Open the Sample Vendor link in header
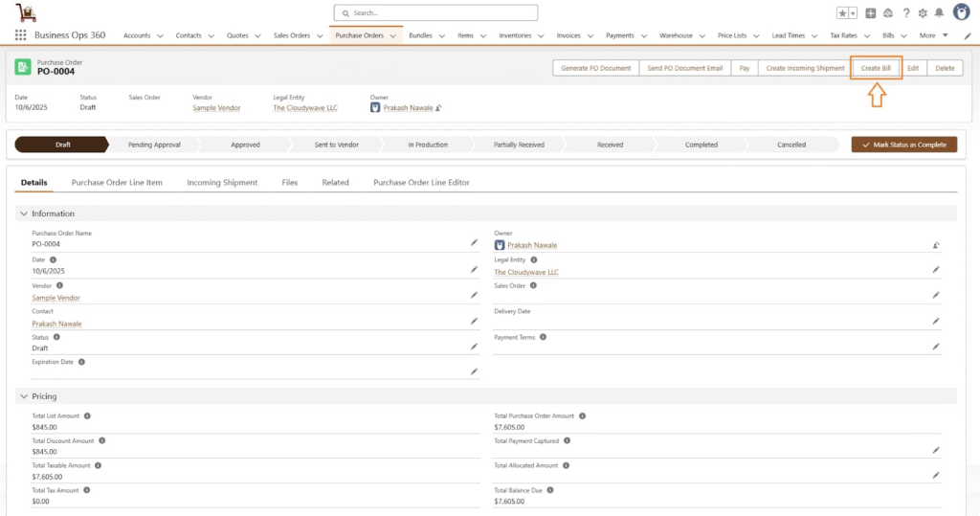This screenshot has height=516, width=980. 216,108
